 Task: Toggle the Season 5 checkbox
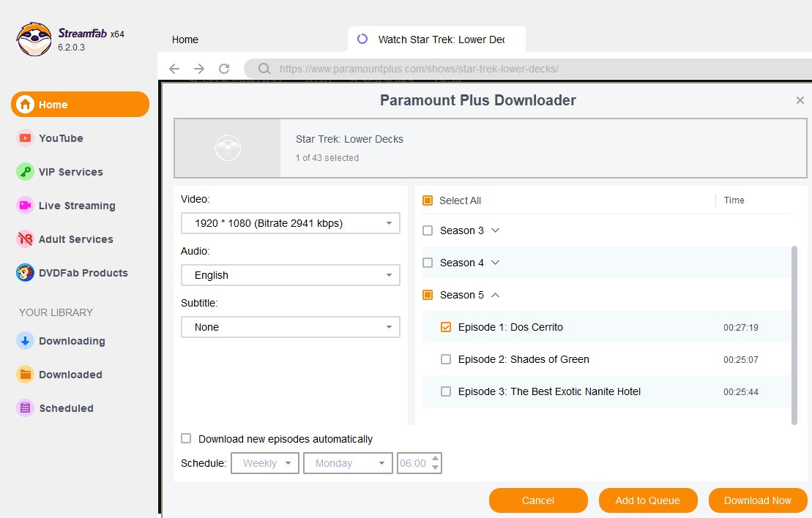pos(428,295)
